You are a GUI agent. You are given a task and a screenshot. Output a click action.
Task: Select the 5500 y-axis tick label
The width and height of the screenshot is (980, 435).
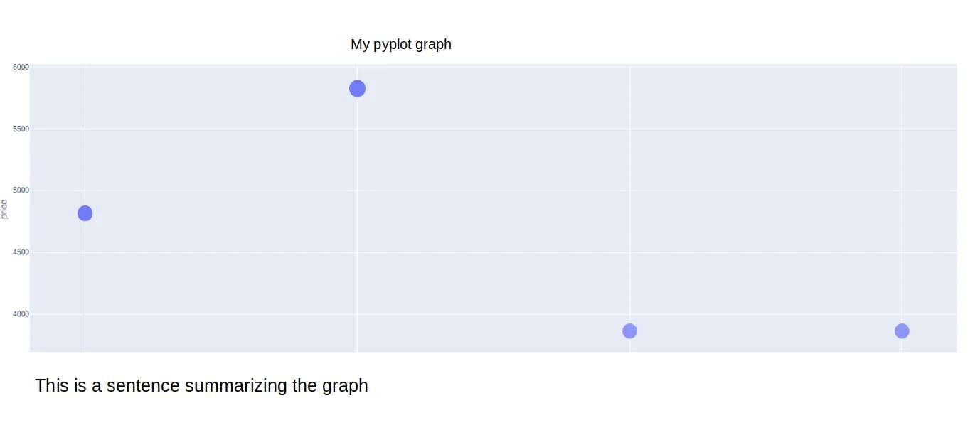coord(21,129)
